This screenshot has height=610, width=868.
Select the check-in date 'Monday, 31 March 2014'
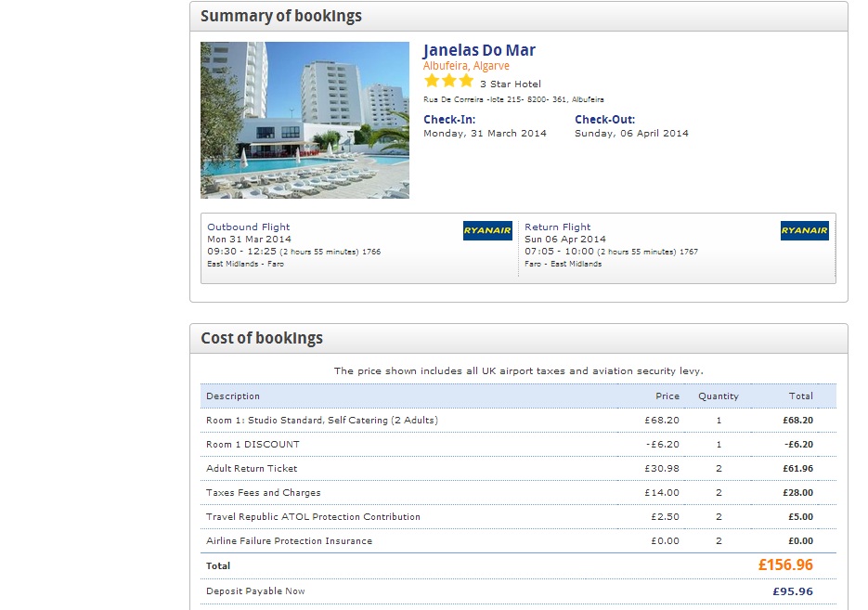tap(485, 134)
